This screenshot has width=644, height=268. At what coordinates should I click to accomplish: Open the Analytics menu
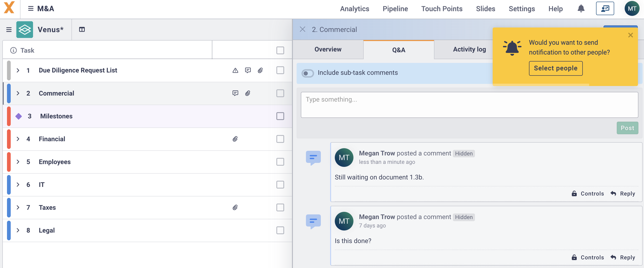click(x=354, y=9)
